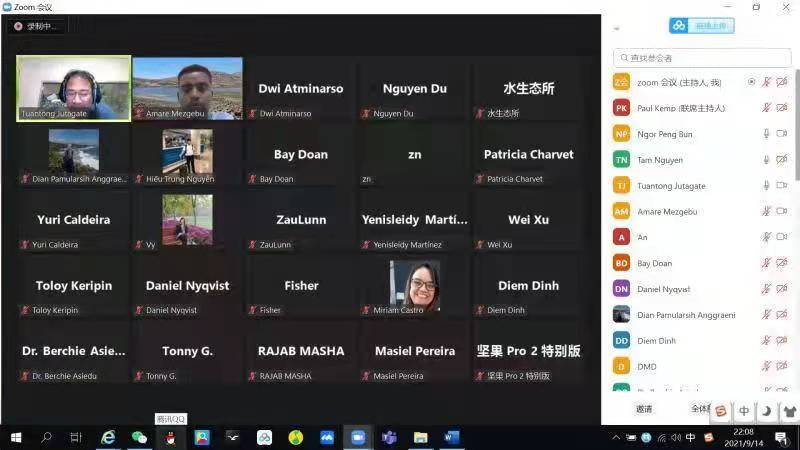Click the Mute All button in participants panel
Image resolution: width=800 pixels, height=450 pixels.
tap(698, 409)
